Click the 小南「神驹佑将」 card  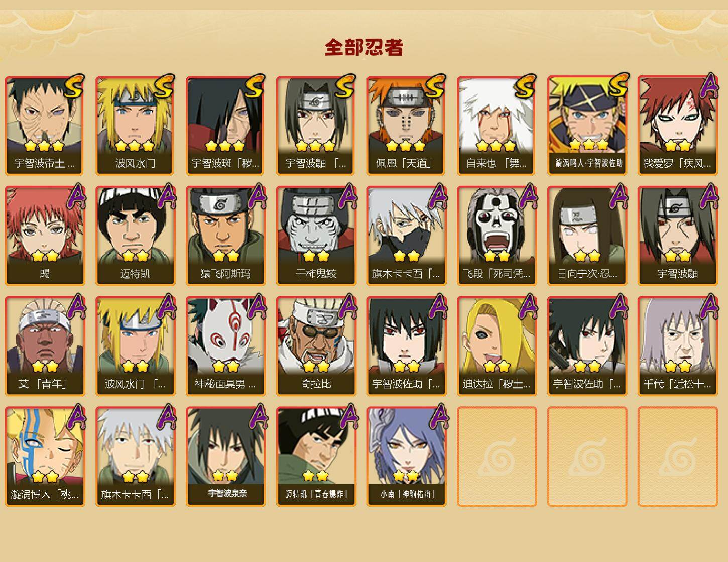point(407,457)
